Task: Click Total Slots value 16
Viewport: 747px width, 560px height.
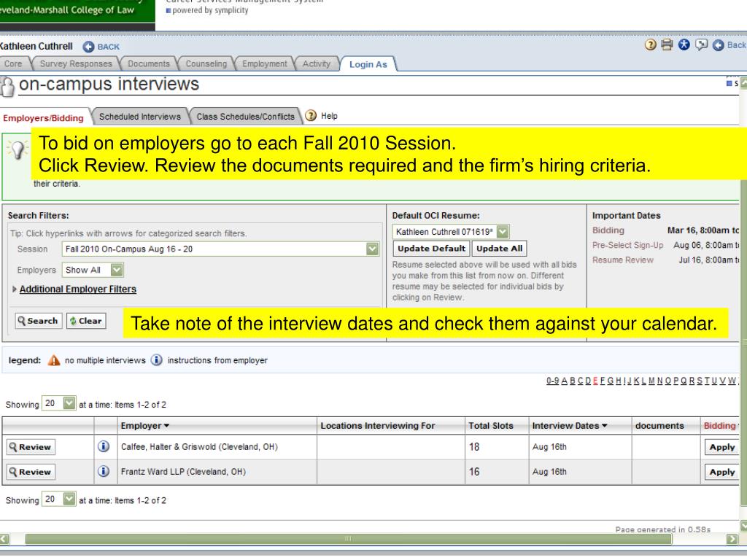Action: click(474, 472)
